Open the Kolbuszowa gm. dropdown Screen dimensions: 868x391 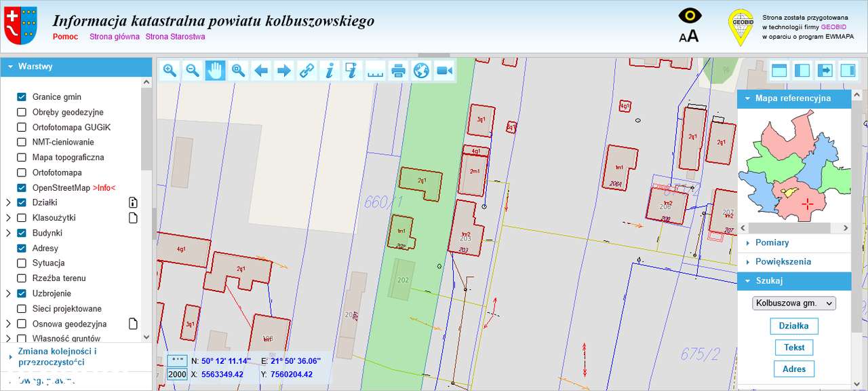pos(794,303)
